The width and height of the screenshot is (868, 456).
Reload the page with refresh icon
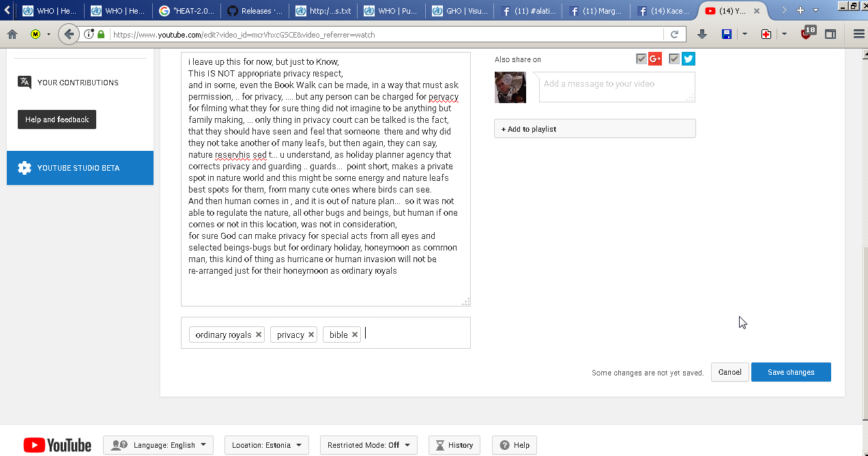674,34
